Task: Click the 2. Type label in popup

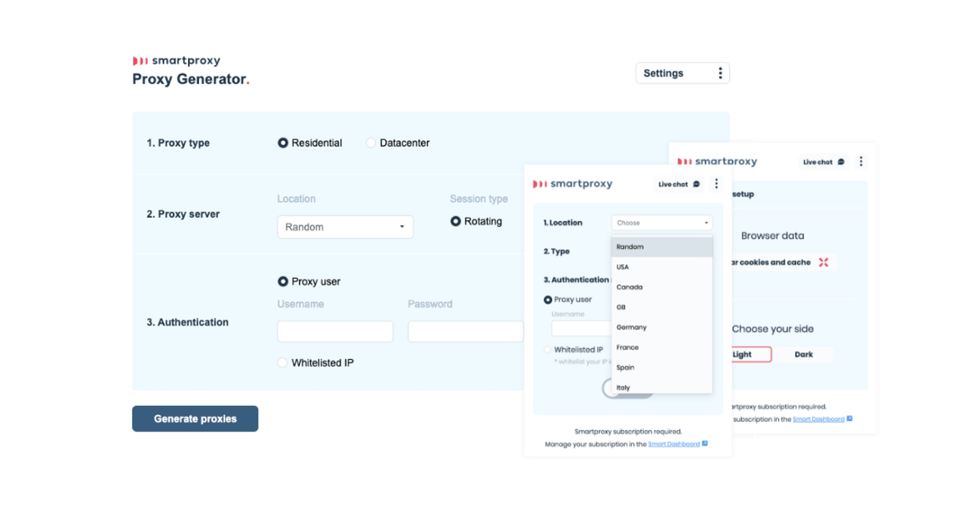Action: pyautogui.click(x=557, y=251)
